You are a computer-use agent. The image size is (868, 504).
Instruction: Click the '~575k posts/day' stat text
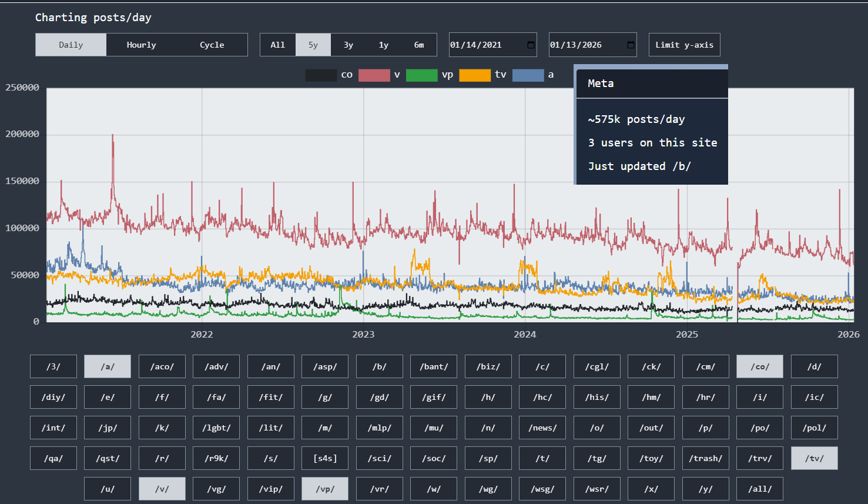pyautogui.click(x=636, y=119)
